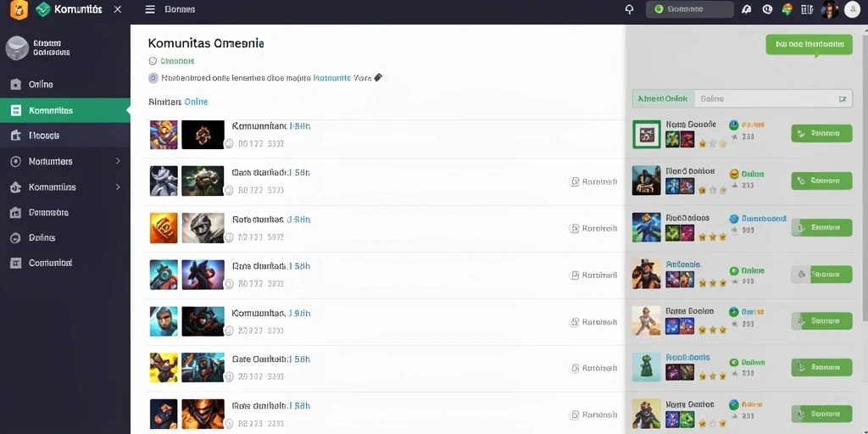Switch to the Aktent Onlok tab

click(x=663, y=98)
